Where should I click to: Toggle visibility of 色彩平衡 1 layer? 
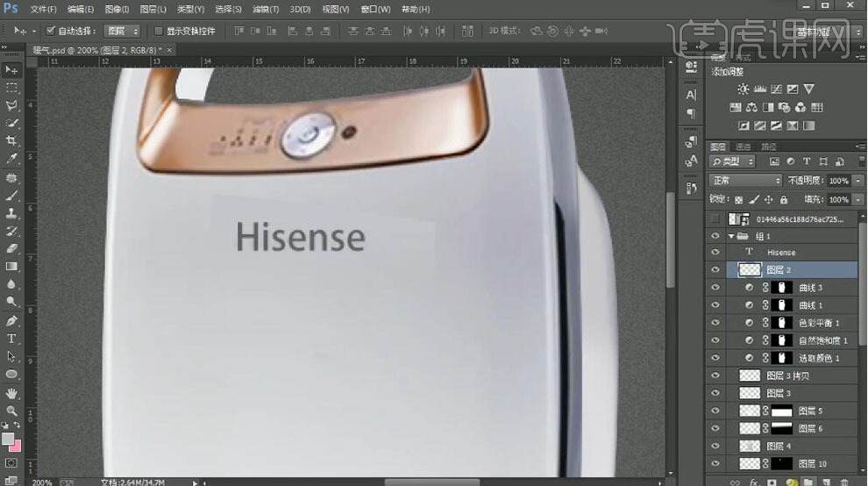click(715, 323)
